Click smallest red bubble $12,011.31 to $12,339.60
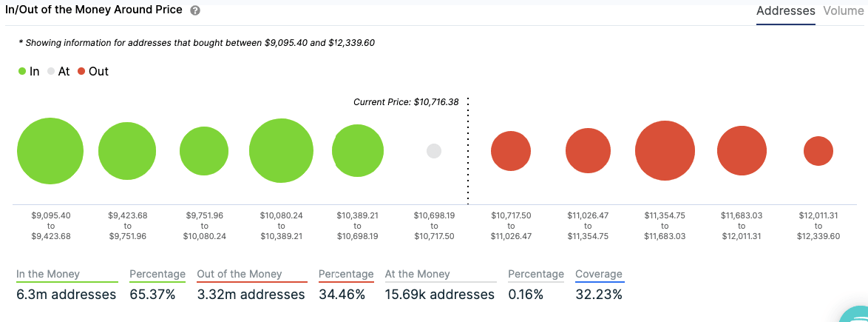This screenshot has height=322, width=868. coord(818,151)
